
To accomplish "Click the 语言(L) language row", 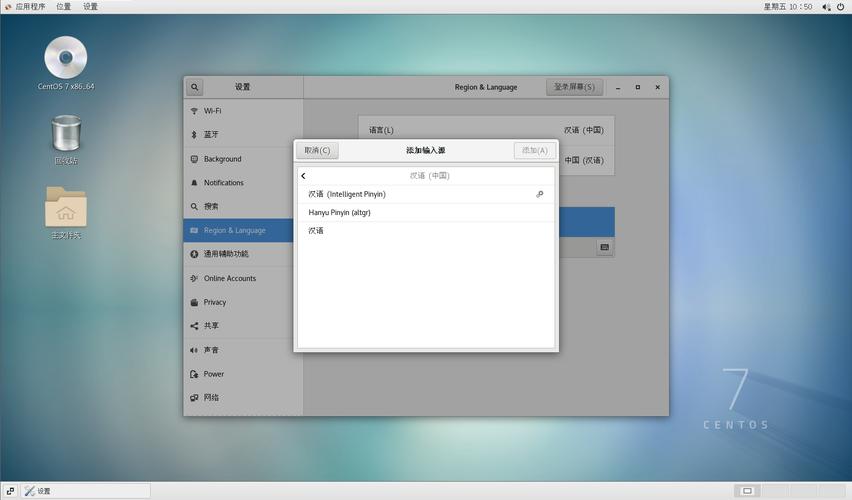I will [486, 130].
